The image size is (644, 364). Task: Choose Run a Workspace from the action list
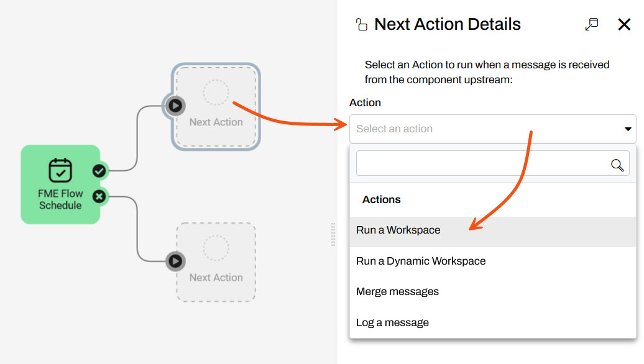pyautogui.click(x=398, y=230)
